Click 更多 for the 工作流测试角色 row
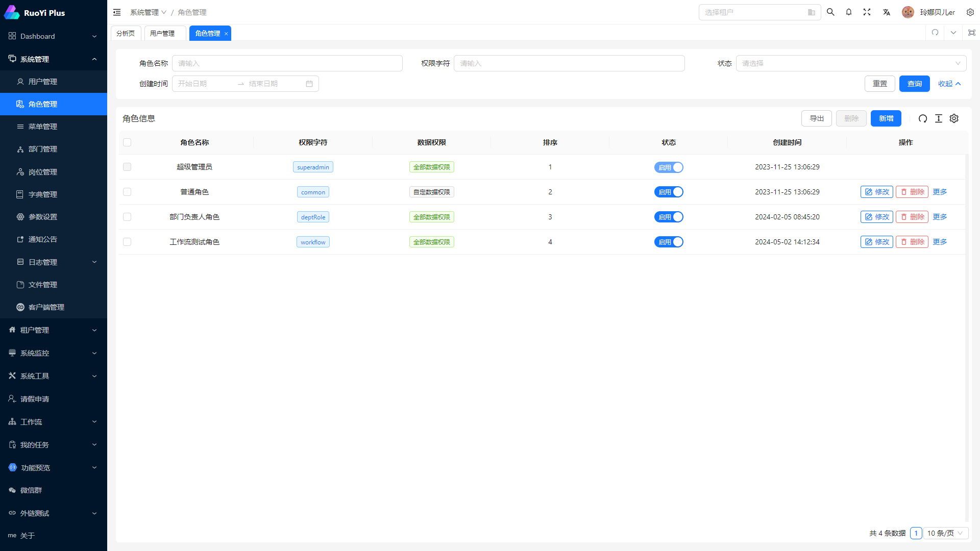980x551 pixels. click(x=940, y=242)
